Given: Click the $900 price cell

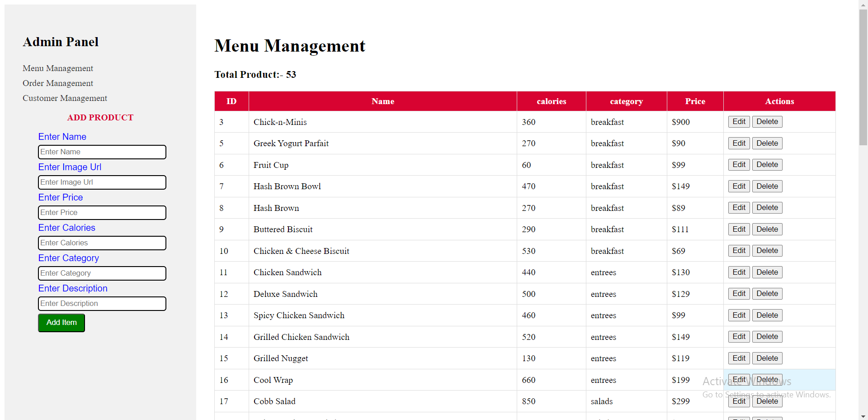Looking at the screenshot, I should (x=695, y=122).
